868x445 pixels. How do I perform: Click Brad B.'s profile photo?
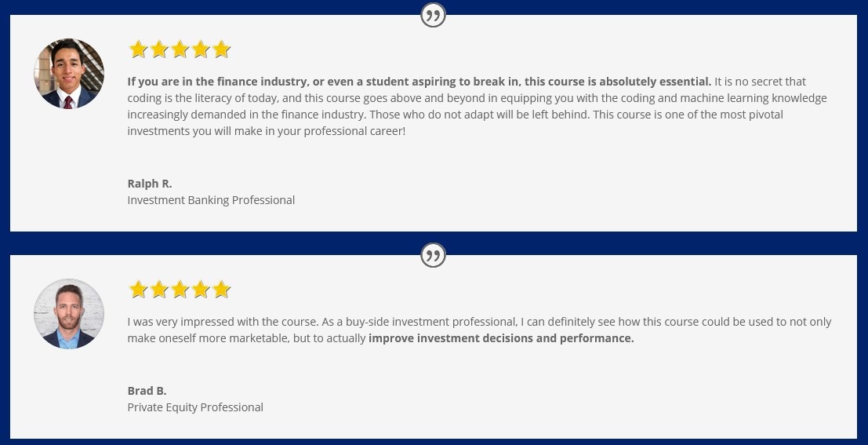[69, 314]
